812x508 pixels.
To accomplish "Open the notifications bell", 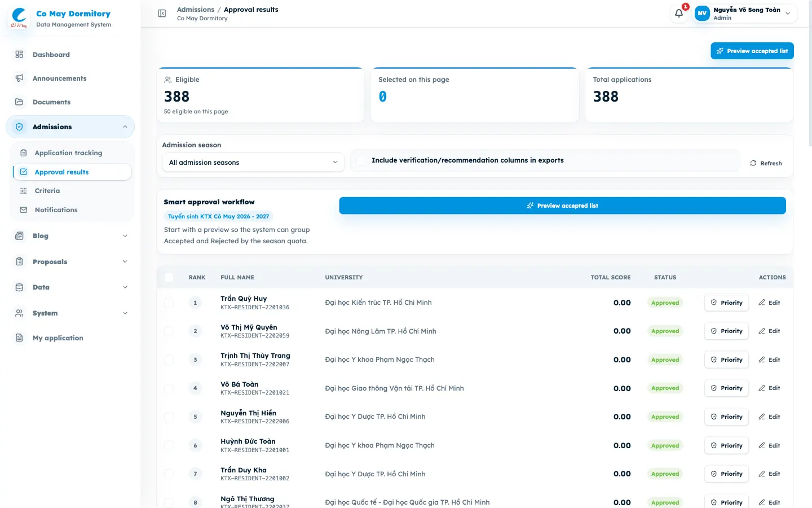I will (679, 13).
